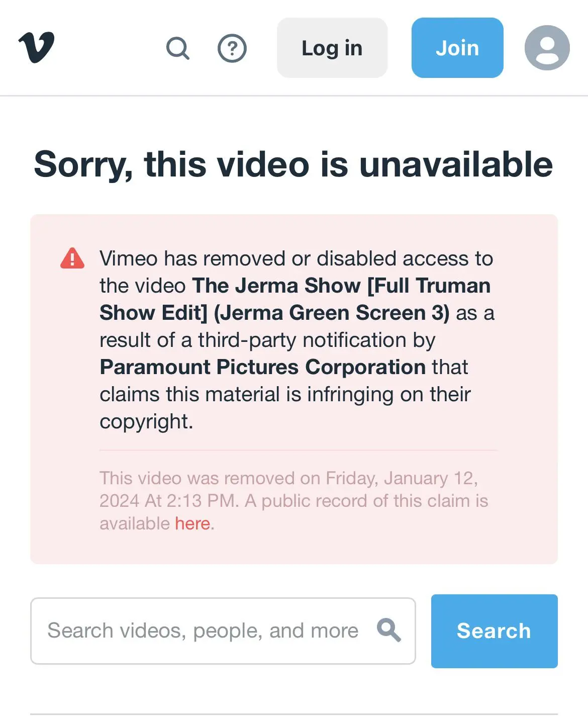Click the word 'copyright.' in the notice
The image size is (588, 716).
click(x=146, y=422)
